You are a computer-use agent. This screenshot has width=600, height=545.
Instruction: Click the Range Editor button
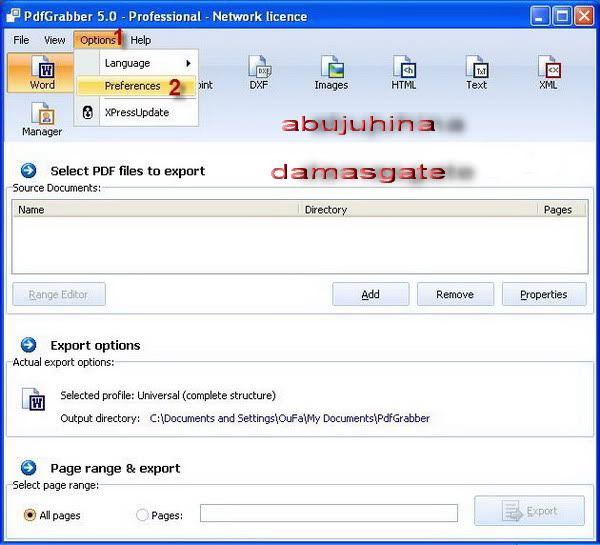(x=59, y=294)
